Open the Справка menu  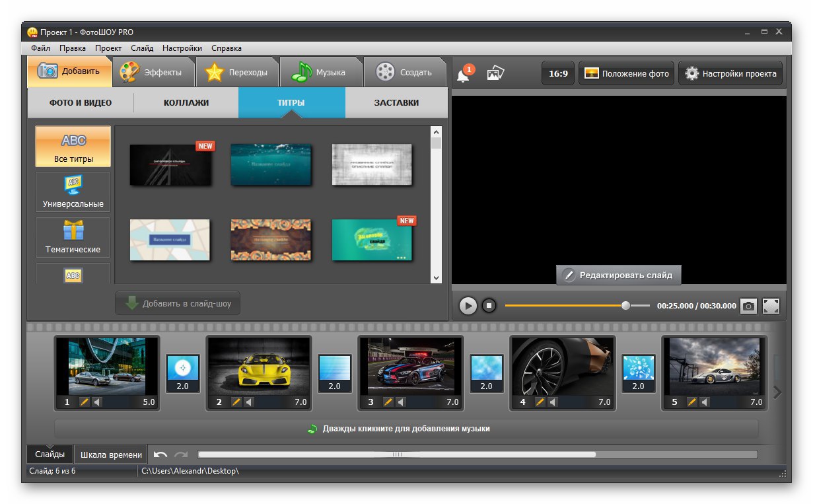[227, 48]
